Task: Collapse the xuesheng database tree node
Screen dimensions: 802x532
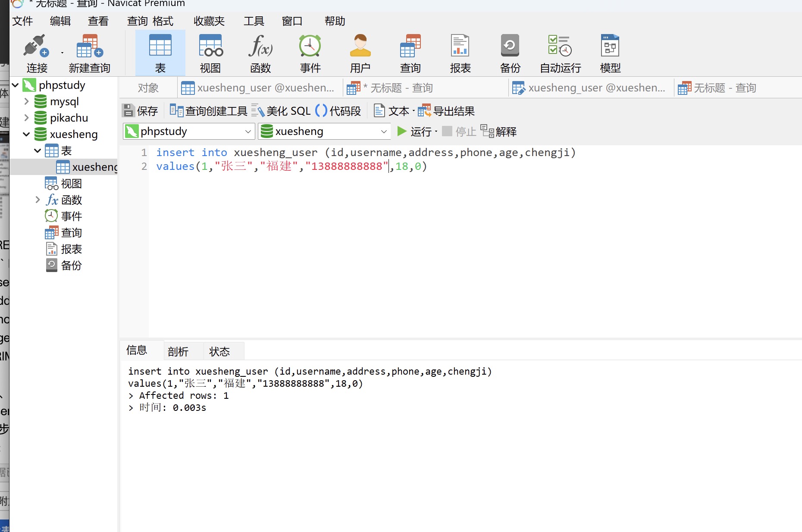Action: point(26,135)
